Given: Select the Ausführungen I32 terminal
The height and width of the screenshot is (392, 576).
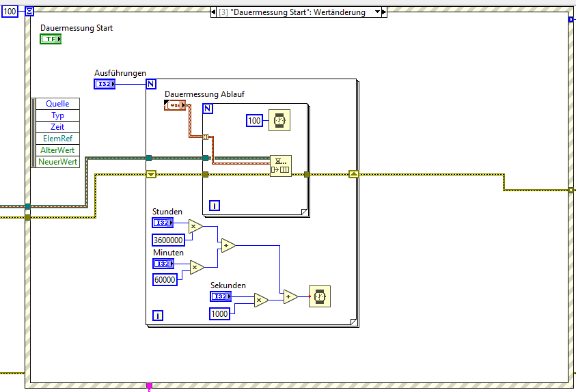Looking at the screenshot, I should pyautogui.click(x=105, y=84).
